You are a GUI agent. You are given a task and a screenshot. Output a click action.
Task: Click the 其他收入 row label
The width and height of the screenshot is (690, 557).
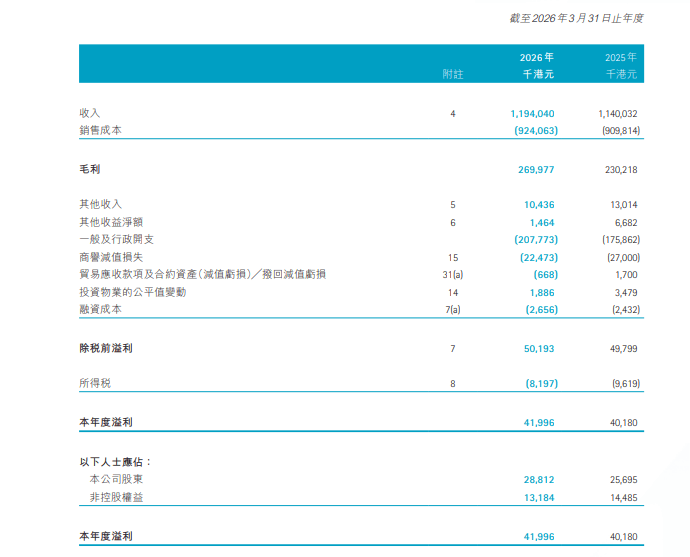tap(100, 204)
